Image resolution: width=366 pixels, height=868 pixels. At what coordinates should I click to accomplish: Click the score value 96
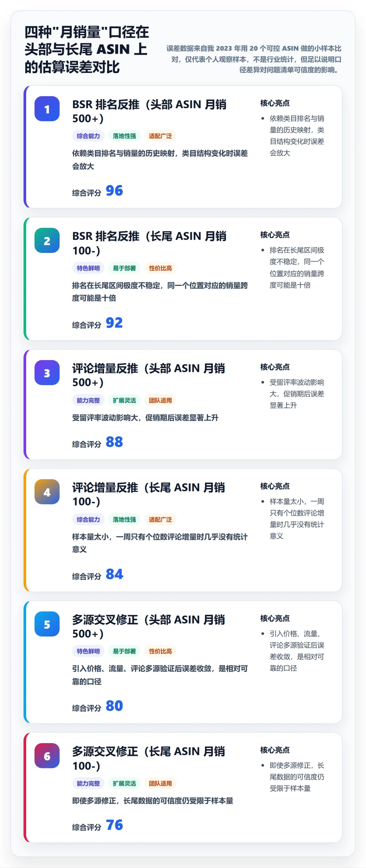coord(114,191)
